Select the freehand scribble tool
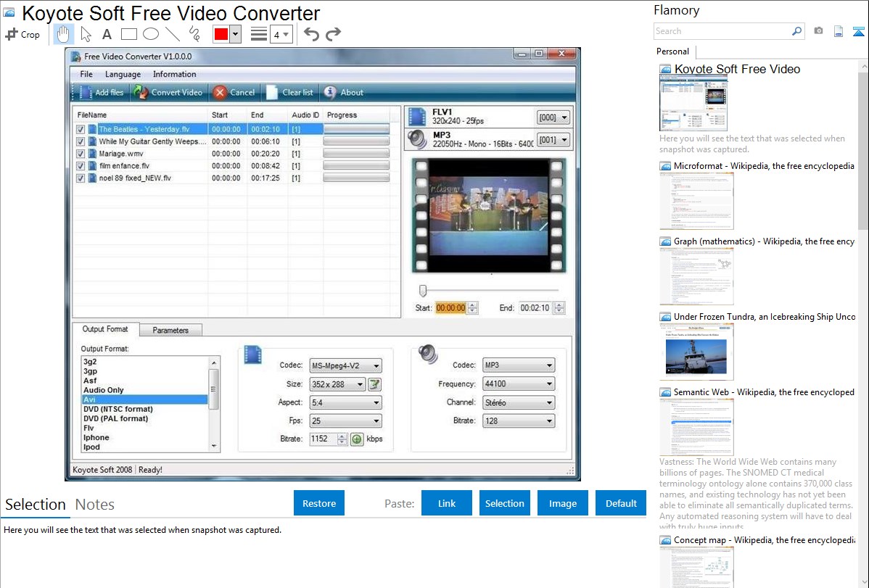The height and width of the screenshot is (588, 869). pos(194,34)
